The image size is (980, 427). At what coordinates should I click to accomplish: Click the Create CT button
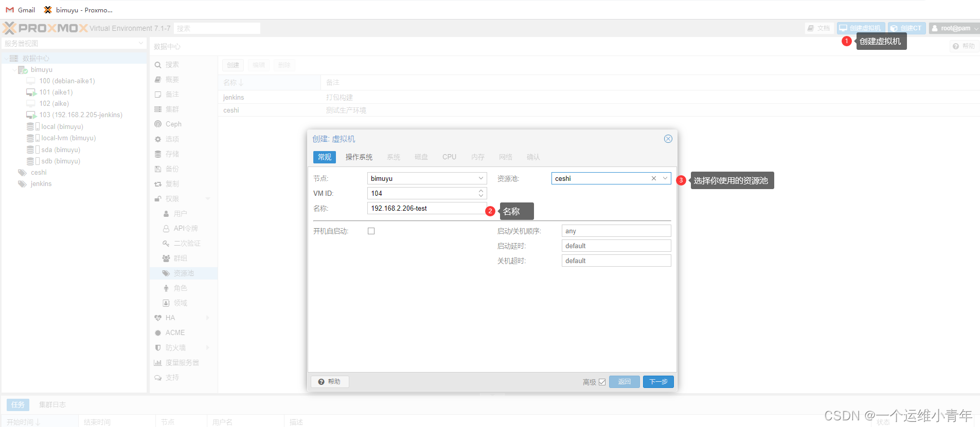tap(906, 28)
